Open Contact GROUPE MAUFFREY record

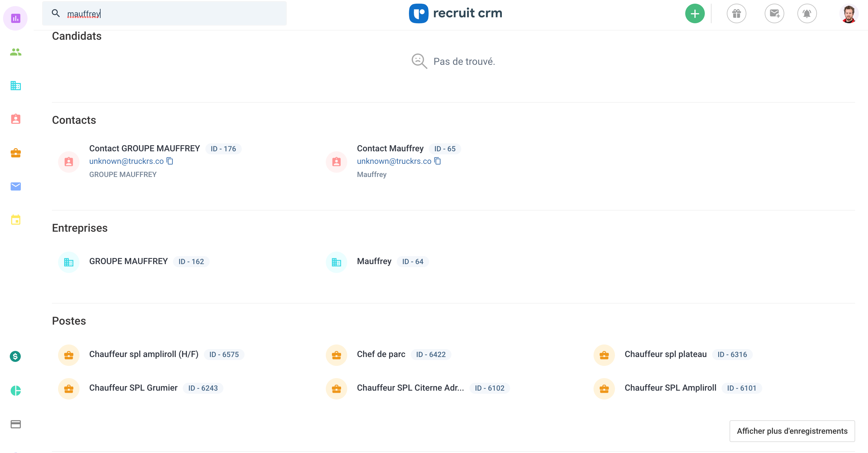(145, 148)
